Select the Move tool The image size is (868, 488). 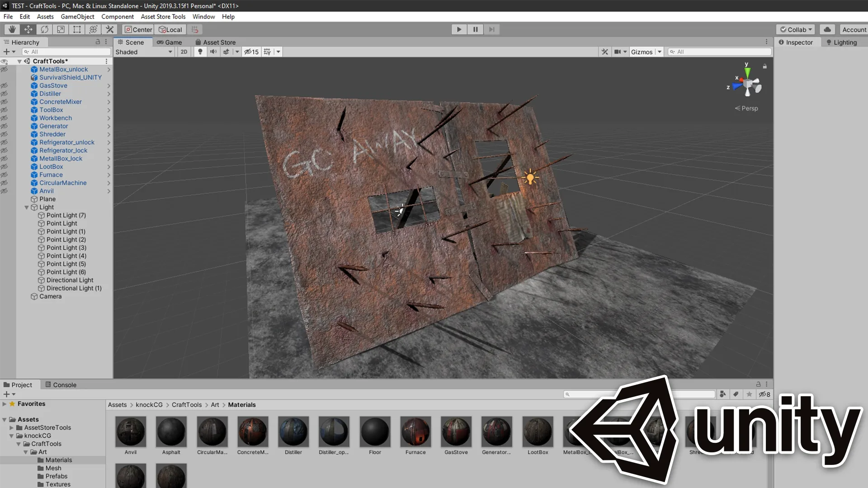tap(28, 29)
